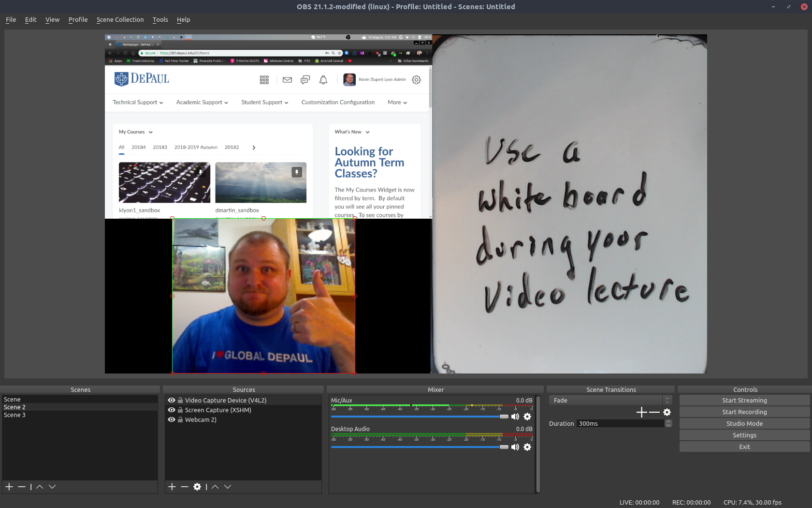Hide the Video Capture Device (V4L2) source
Viewport: 812px width, 508px height.
(x=172, y=401)
